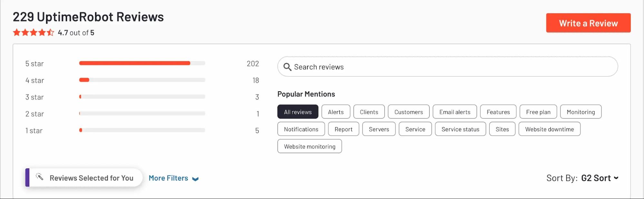The image size is (644, 199).
Task: Click the magic wand icon beside Reviews Selected for You
Action: [x=40, y=177]
